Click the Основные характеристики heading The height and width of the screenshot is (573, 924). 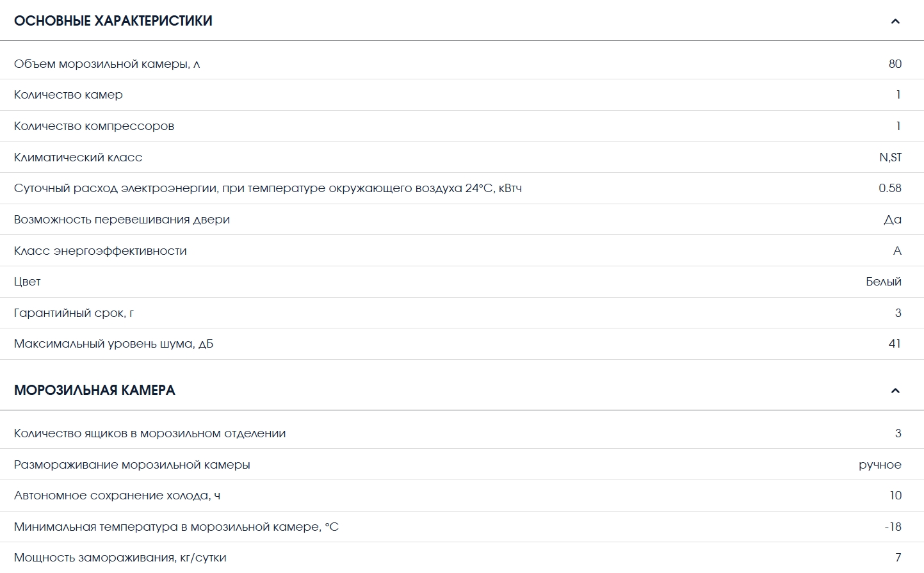pyautogui.click(x=113, y=21)
